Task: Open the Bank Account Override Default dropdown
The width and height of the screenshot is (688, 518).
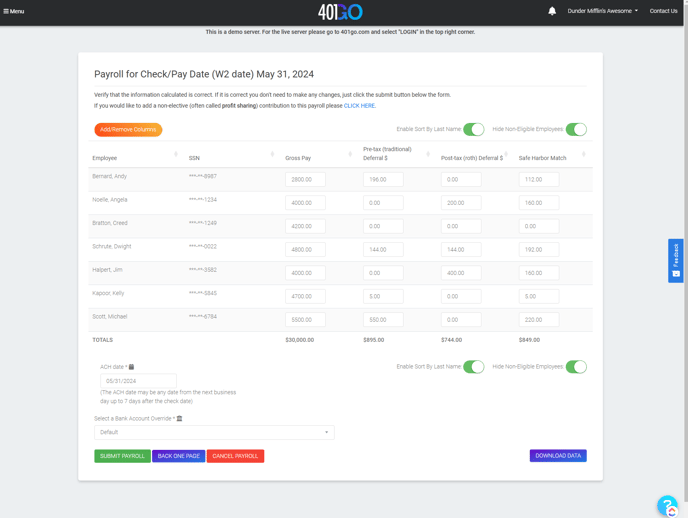Action: pyautogui.click(x=214, y=432)
